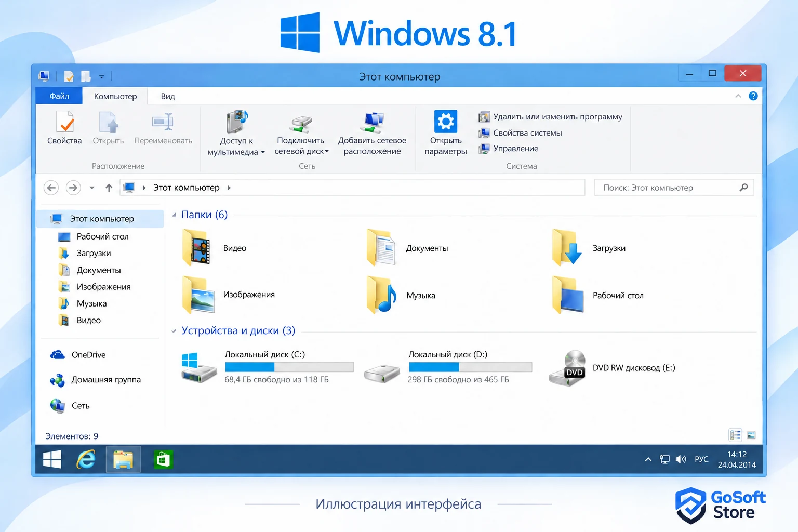The width and height of the screenshot is (798, 532).
Task: Select the Загрузки folder in main pane
Action: click(x=590, y=248)
